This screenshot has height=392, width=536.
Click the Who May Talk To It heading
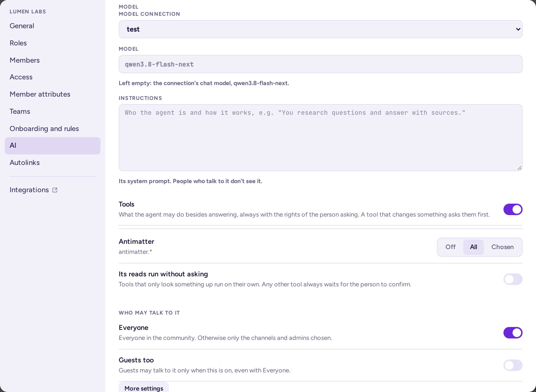click(x=149, y=313)
